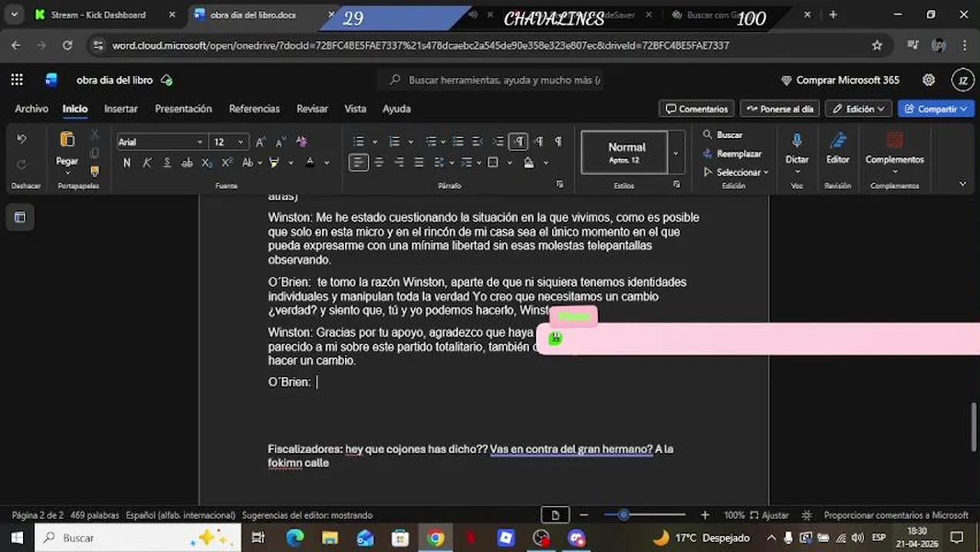Switch to the Vista tab
Image resolution: width=980 pixels, height=552 pixels.
coord(355,109)
